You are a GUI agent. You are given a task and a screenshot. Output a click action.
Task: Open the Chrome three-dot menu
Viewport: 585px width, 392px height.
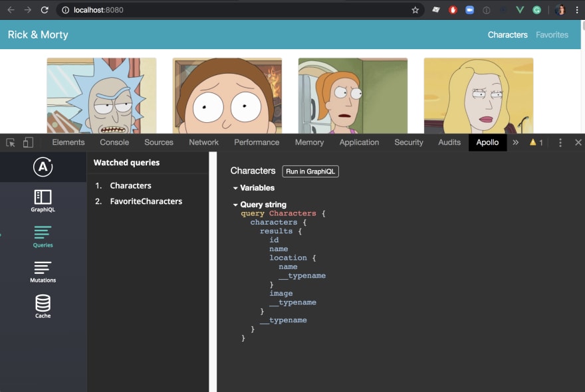pos(577,10)
